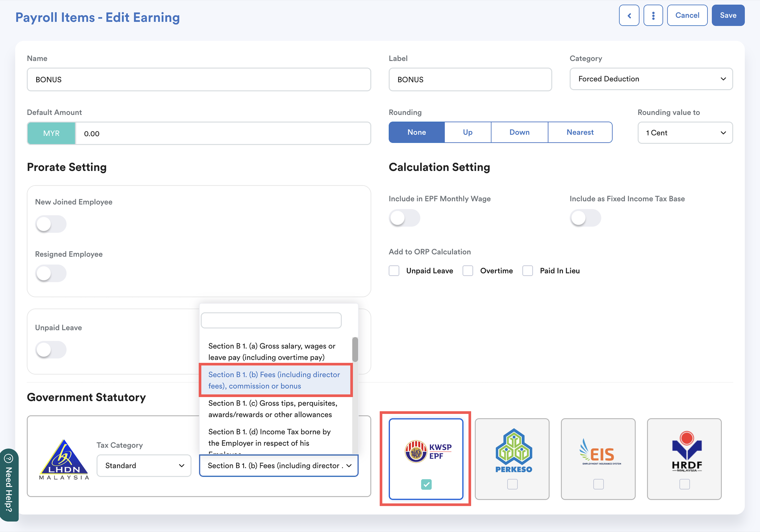Open the Category dropdown
760x532 pixels.
[x=651, y=79]
